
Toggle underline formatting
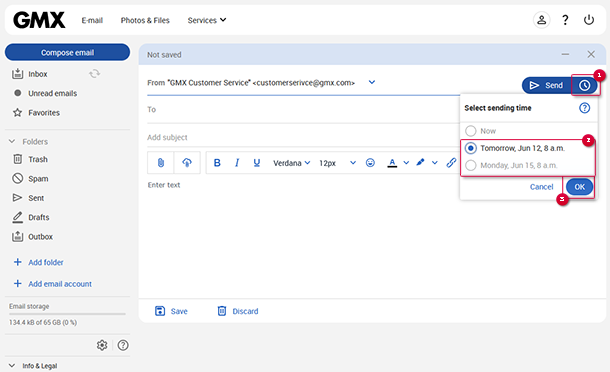[x=256, y=163]
